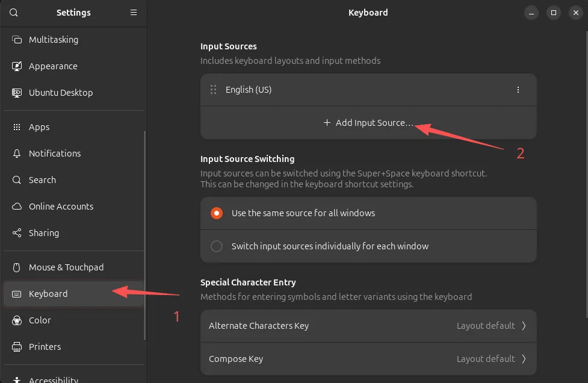The width and height of the screenshot is (588, 383).
Task: Open Compose Key setting
Action: coord(368,359)
